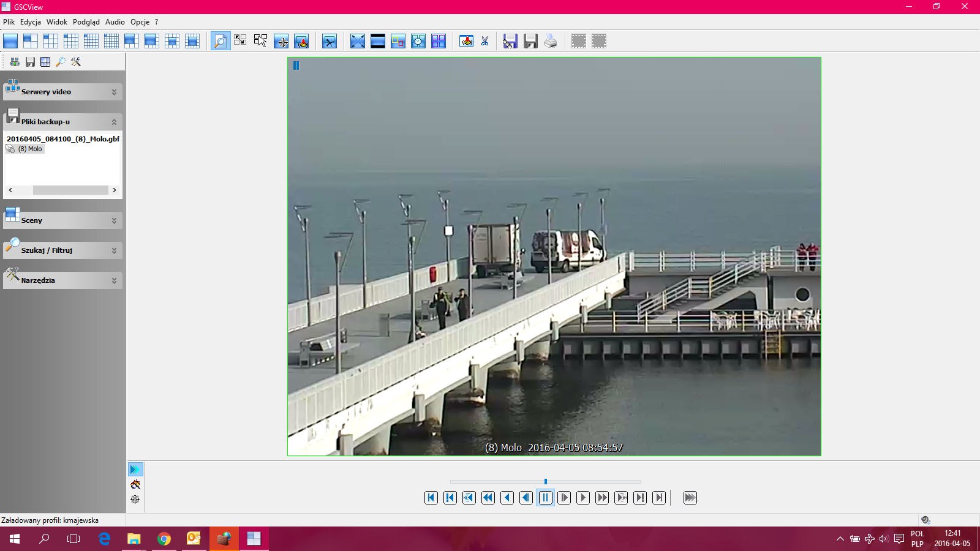This screenshot has height=551, width=980.
Task: Open the Podgląd menu
Action: tap(86, 22)
